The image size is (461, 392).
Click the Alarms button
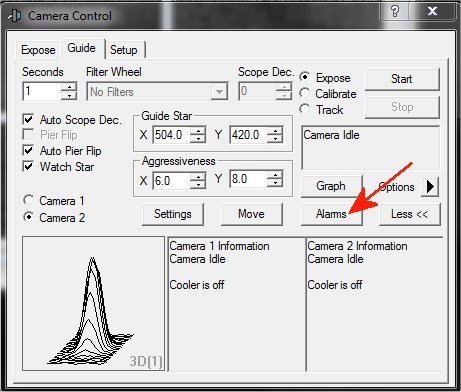[332, 214]
